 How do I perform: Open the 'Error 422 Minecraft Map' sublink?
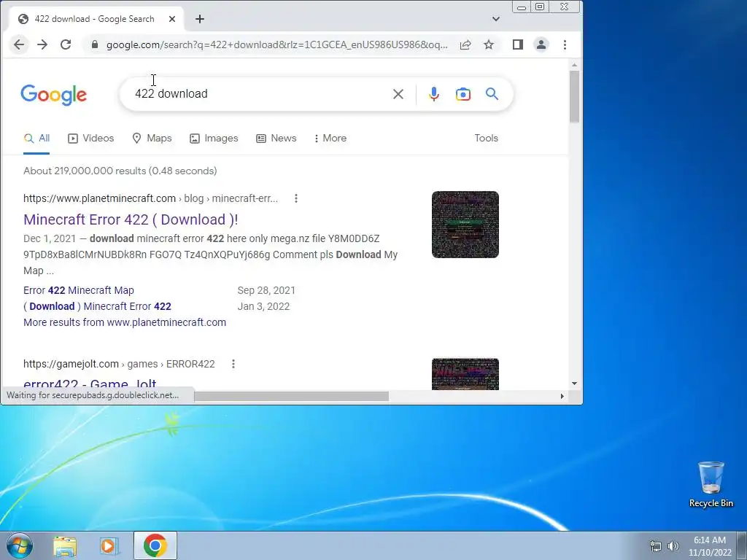click(79, 290)
